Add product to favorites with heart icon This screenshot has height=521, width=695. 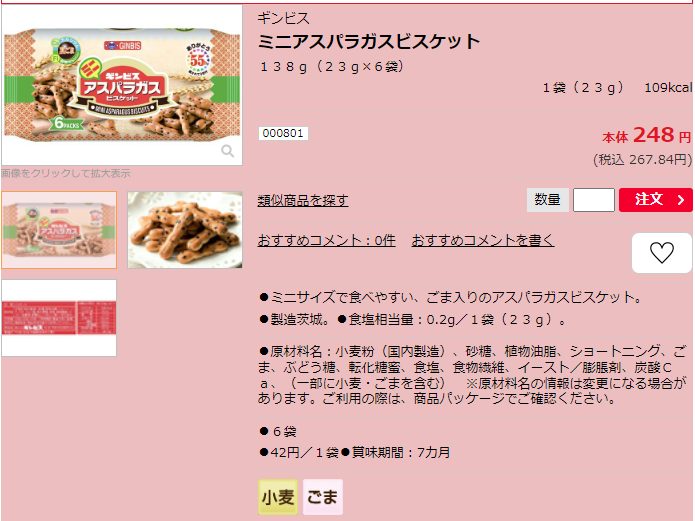click(x=662, y=253)
